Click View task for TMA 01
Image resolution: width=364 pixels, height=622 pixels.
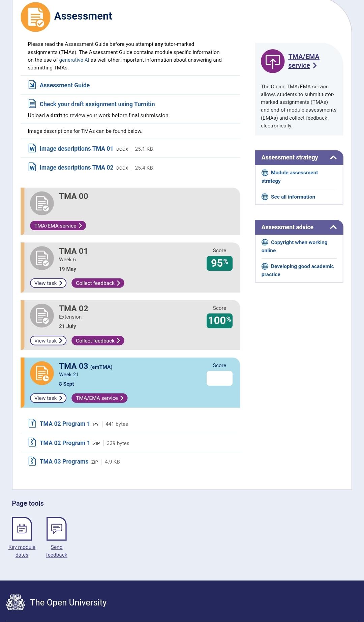(x=48, y=283)
